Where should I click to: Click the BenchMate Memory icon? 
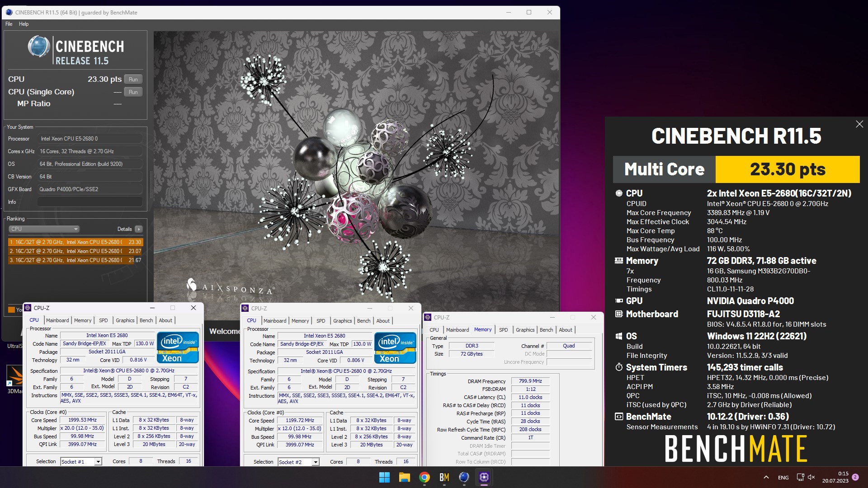point(619,261)
